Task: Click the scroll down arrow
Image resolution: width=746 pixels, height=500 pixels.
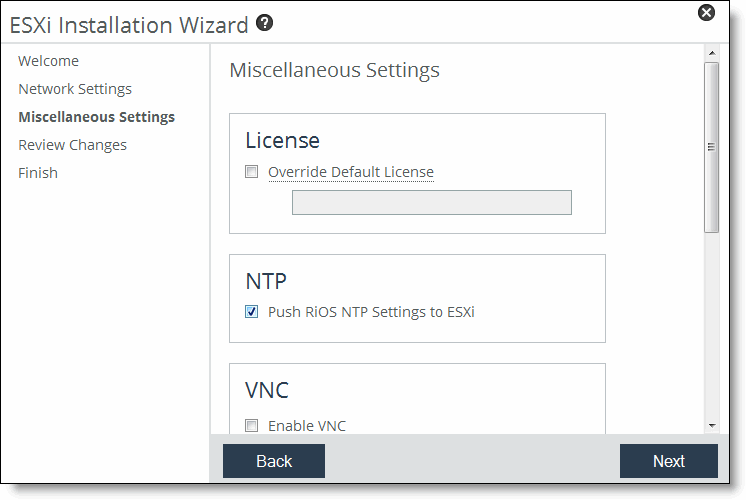Action: 712,425
